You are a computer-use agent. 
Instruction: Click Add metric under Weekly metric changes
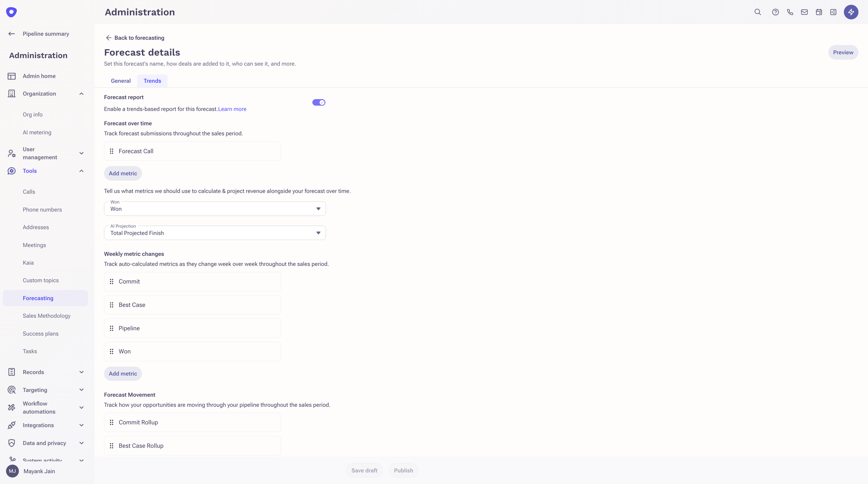coord(123,374)
